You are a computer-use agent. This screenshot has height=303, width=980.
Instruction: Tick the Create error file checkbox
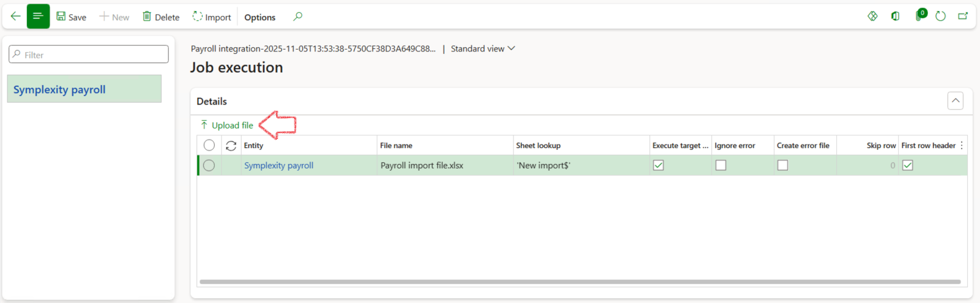[783, 165]
